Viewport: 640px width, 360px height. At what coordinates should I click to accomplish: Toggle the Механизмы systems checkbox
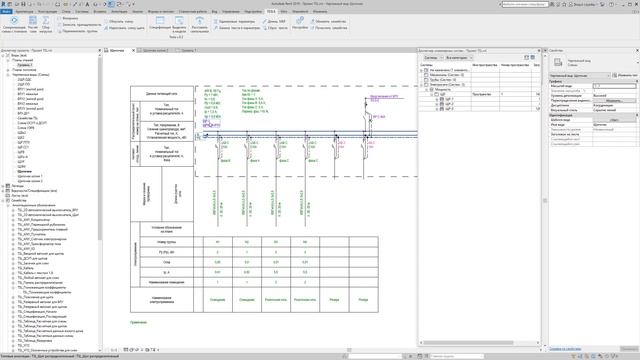click(426, 75)
